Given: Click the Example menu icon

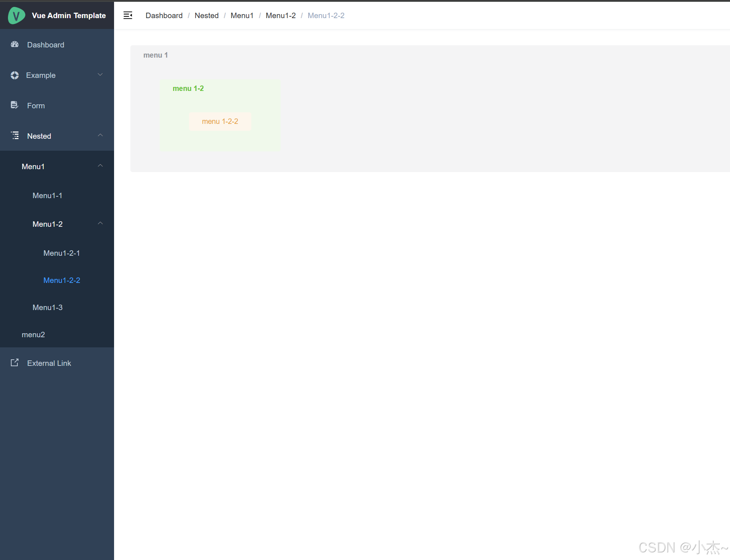Looking at the screenshot, I should point(14,75).
